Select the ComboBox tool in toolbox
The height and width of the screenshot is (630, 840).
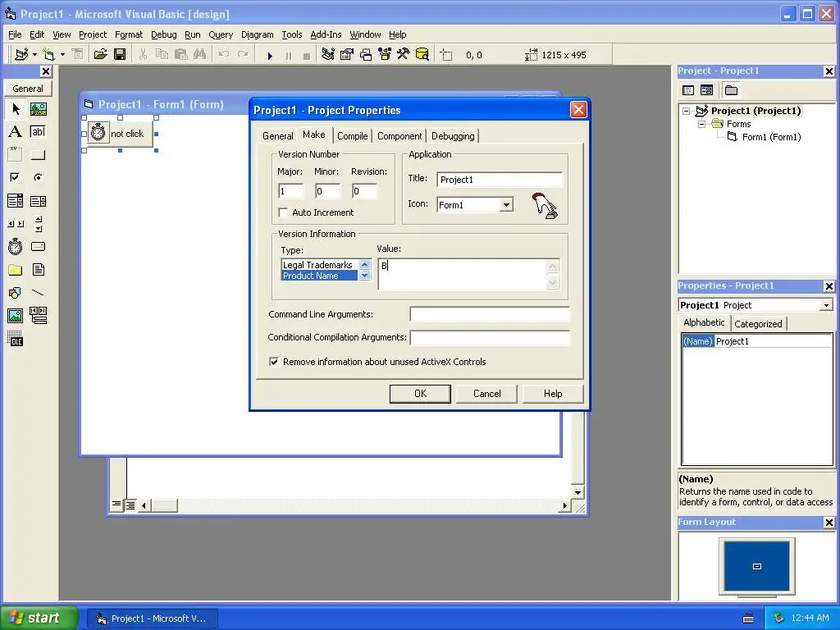(x=16, y=201)
